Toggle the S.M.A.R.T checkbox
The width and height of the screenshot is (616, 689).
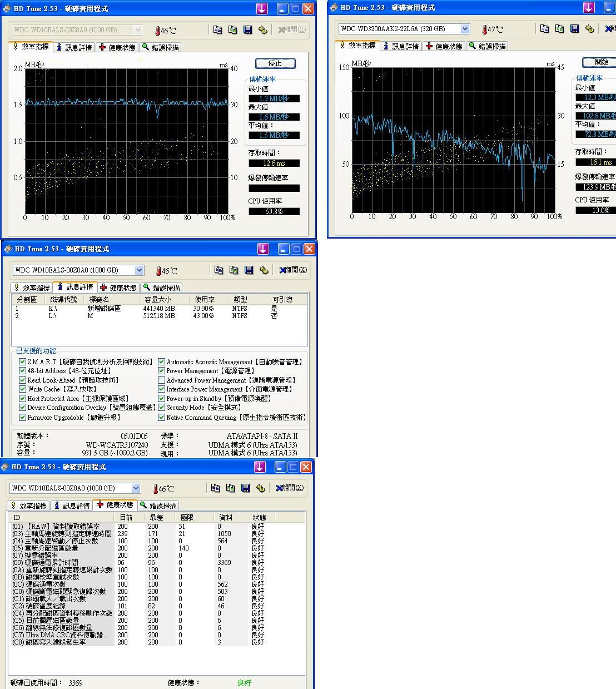coord(22,362)
